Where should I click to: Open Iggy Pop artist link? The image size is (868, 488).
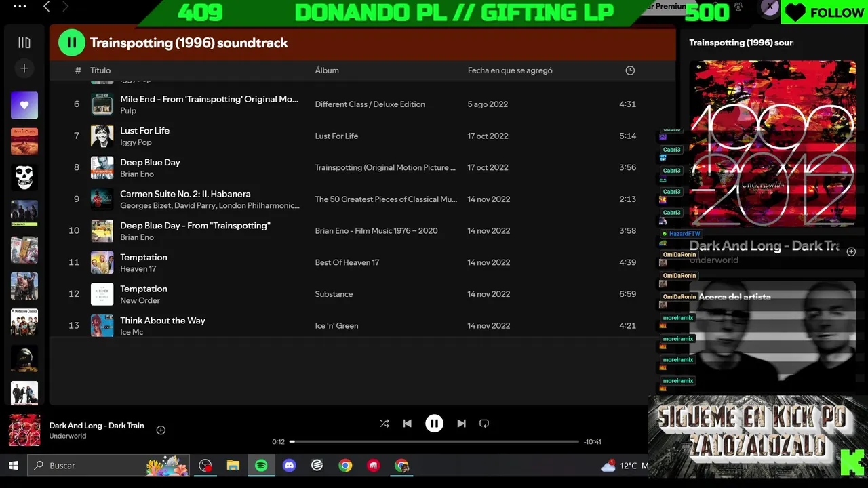(136, 142)
